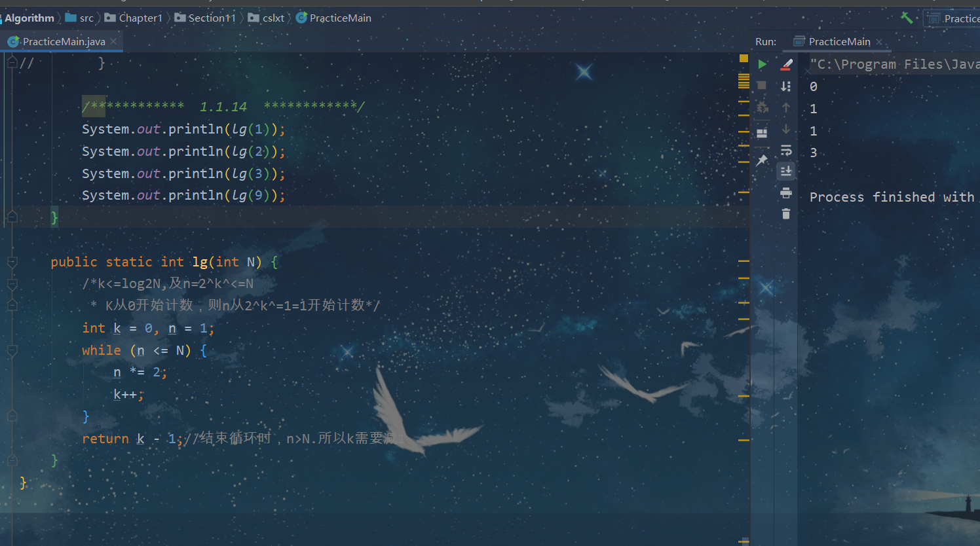Rerun the PracticeMain program
Image resolution: width=980 pixels, height=546 pixels.
[762, 64]
